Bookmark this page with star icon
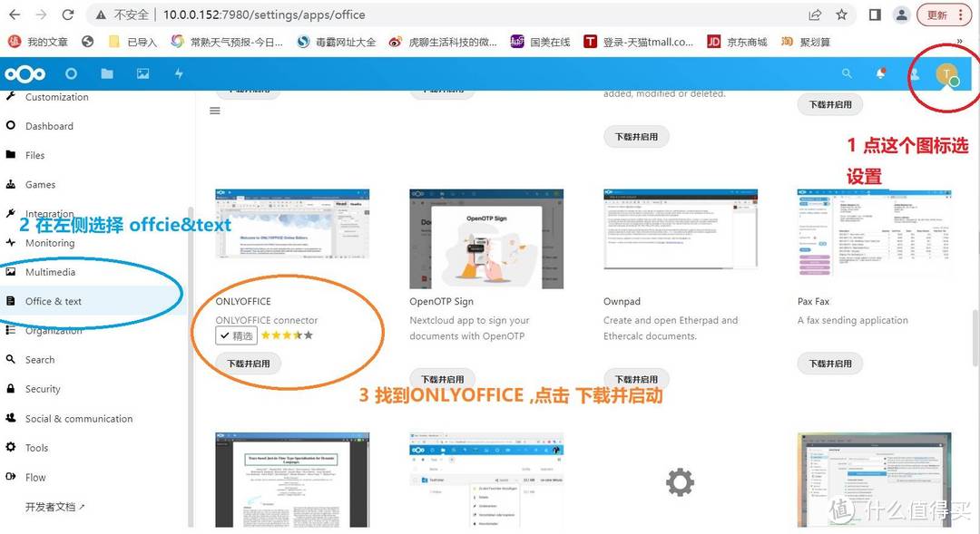Image resolution: width=980 pixels, height=534 pixels. click(x=842, y=15)
